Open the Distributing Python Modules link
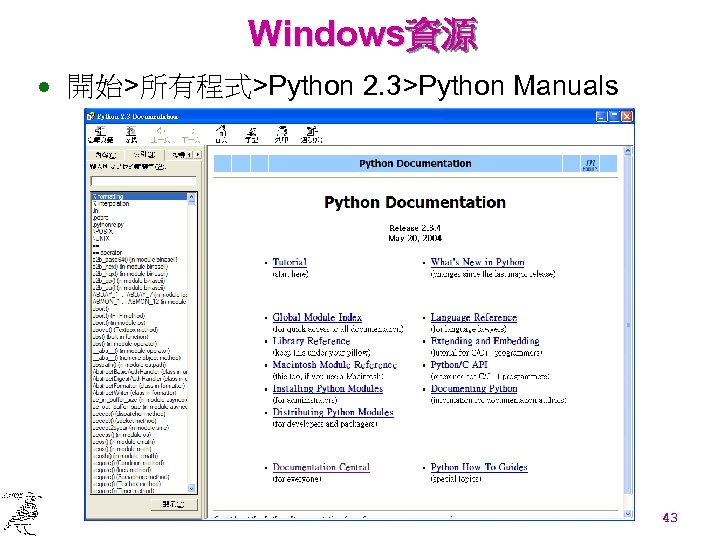Screen dimensions: 720x540 [x=333, y=412]
